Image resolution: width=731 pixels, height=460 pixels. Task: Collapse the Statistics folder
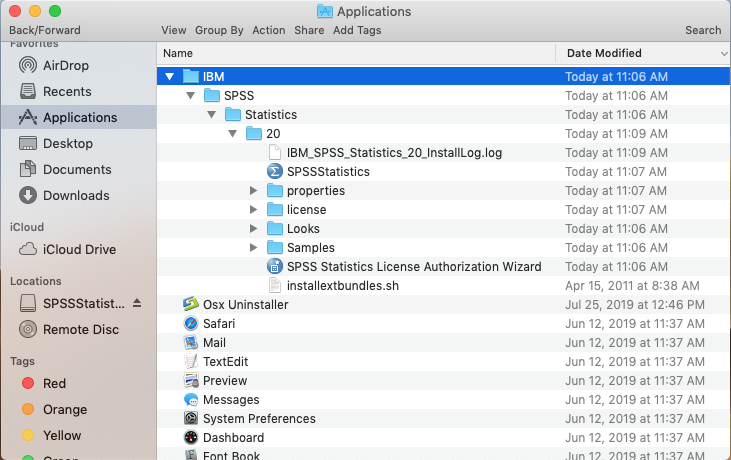click(x=212, y=115)
